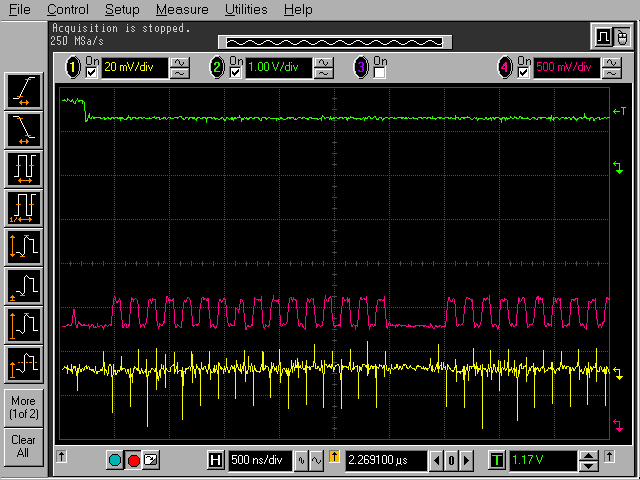The width and height of the screenshot is (640, 480).
Task: Click the green channel 2 ground marker
Action: pos(618,167)
